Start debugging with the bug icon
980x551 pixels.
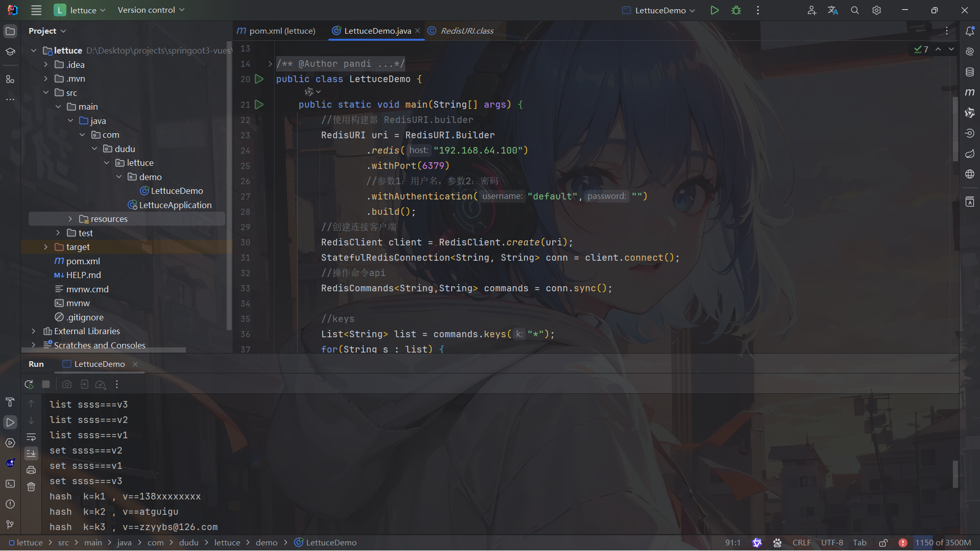(x=736, y=10)
